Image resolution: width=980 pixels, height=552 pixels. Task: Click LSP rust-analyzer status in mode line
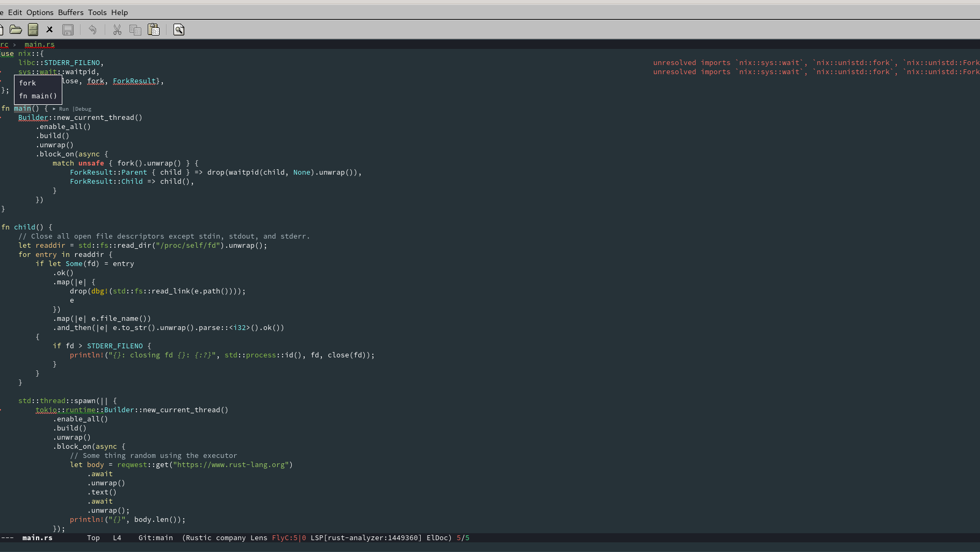[366, 538]
